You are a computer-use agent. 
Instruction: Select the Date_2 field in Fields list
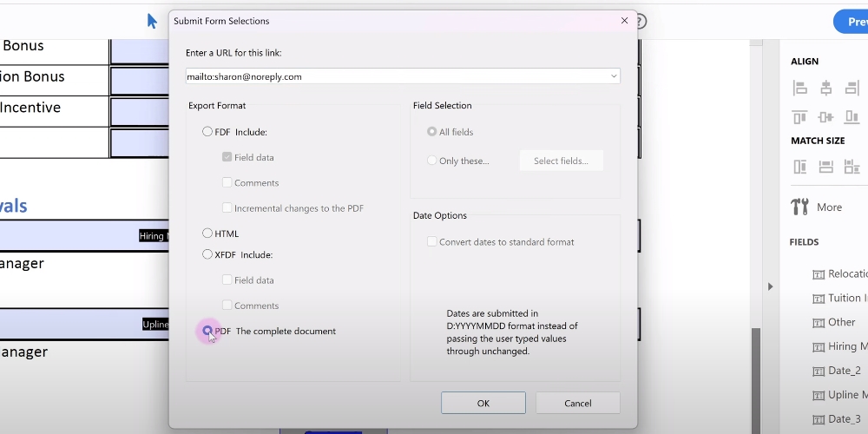pyautogui.click(x=843, y=371)
